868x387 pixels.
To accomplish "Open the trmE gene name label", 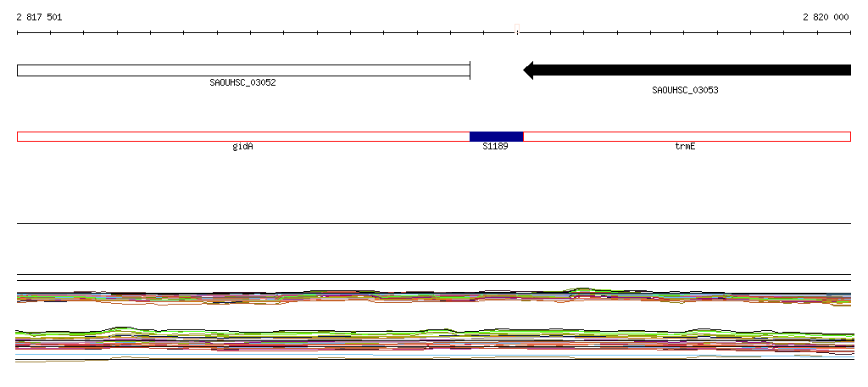I will click(685, 147).
